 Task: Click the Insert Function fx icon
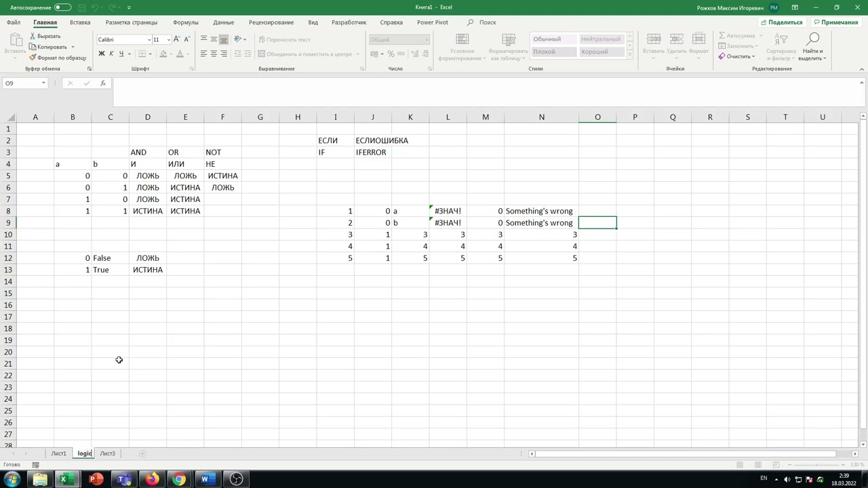pos(102,83)
